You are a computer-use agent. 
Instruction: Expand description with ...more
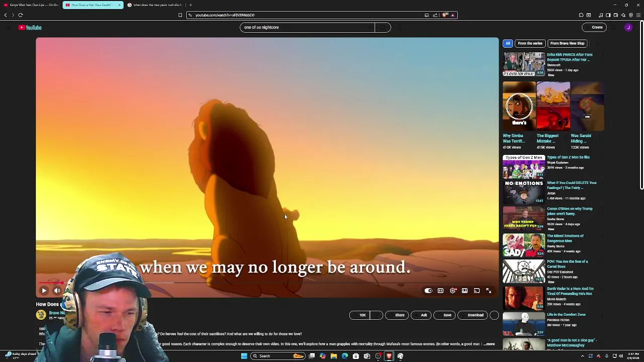click(x=489, y=344)
